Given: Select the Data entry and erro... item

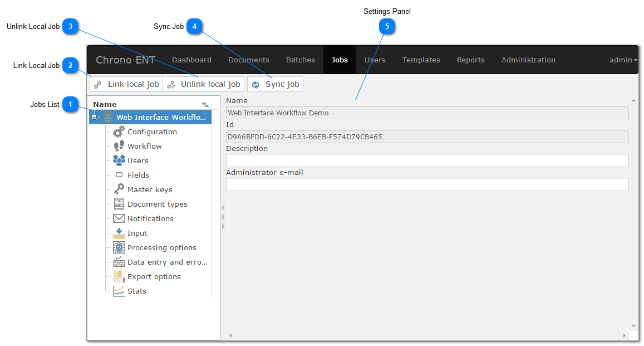Looking at the screenshot, I should (167, 262).
